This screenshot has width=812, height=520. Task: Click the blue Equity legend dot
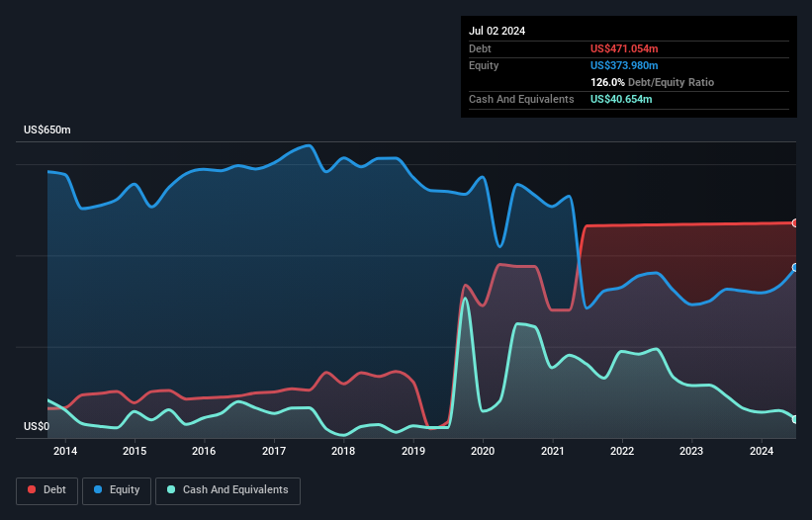(x=97, y=489)
